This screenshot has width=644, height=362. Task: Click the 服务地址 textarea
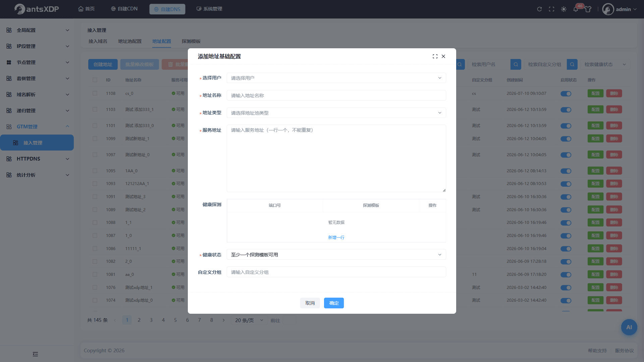pos(336,158)
